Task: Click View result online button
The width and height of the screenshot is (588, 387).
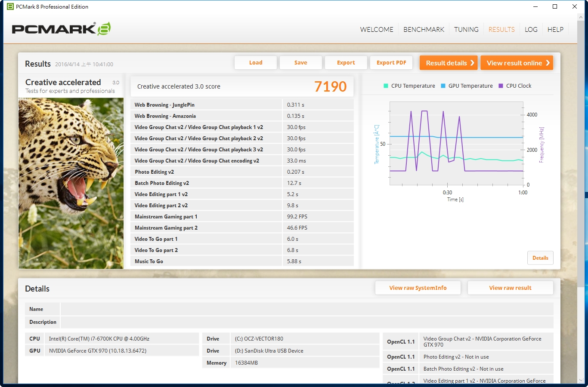Action: 517,63
